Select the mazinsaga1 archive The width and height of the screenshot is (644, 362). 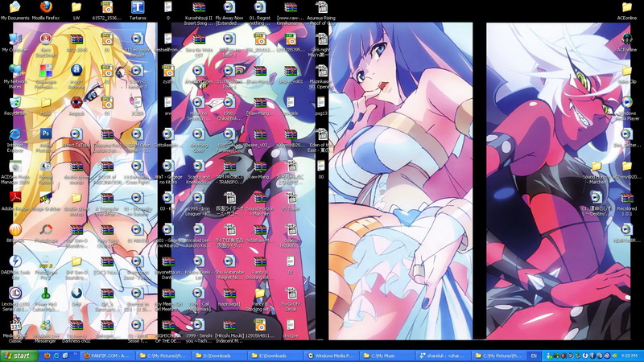coord(229,297)
